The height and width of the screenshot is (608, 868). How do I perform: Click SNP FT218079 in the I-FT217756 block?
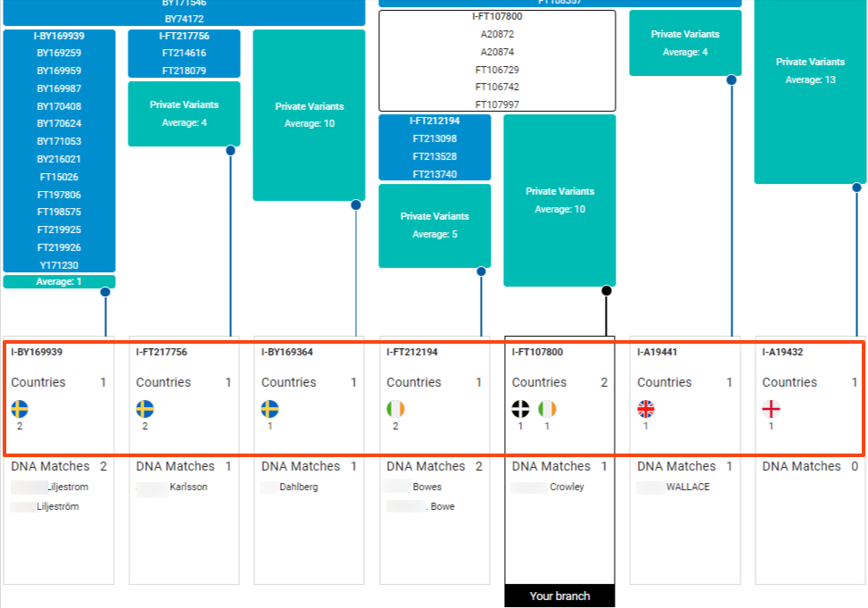pyautogui.click(x=185, y=71)
